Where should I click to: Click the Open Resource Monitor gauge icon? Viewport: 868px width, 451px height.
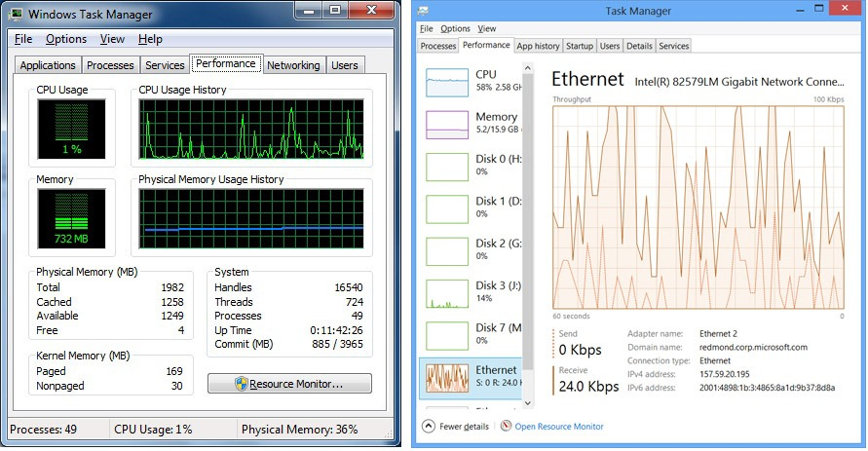click(x=506, y=427)
